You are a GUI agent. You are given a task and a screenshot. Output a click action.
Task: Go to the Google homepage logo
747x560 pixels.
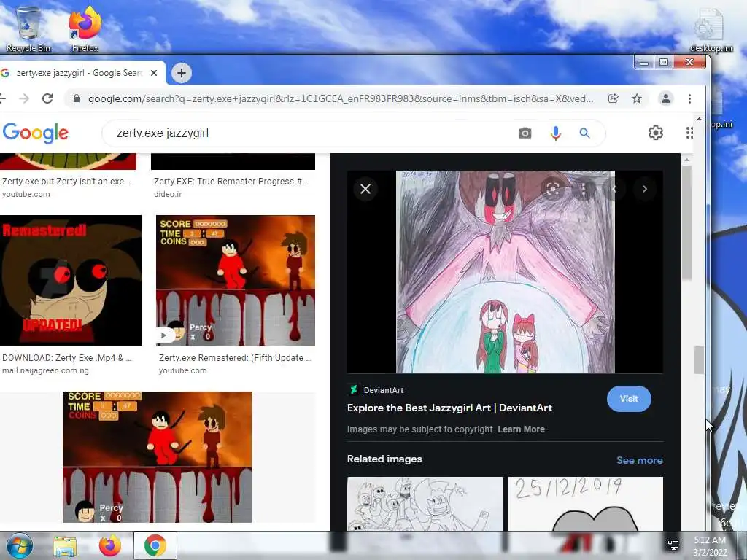click(x=36, y=133)
